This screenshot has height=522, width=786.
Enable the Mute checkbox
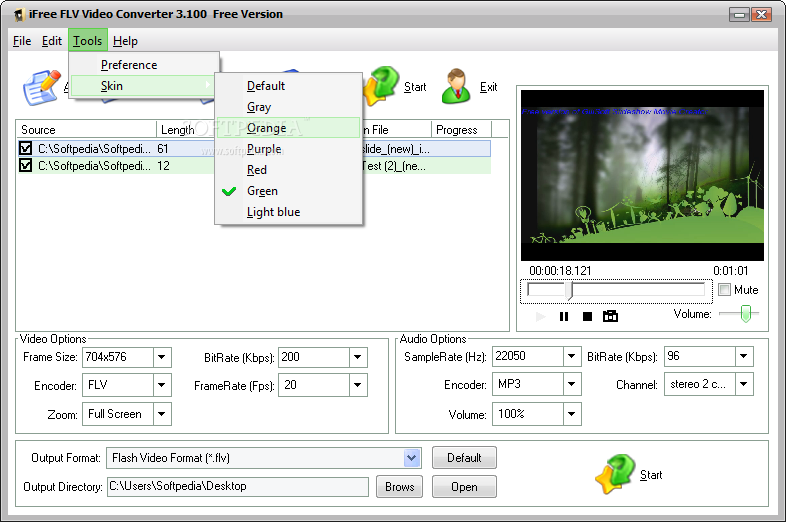point(724,290)
